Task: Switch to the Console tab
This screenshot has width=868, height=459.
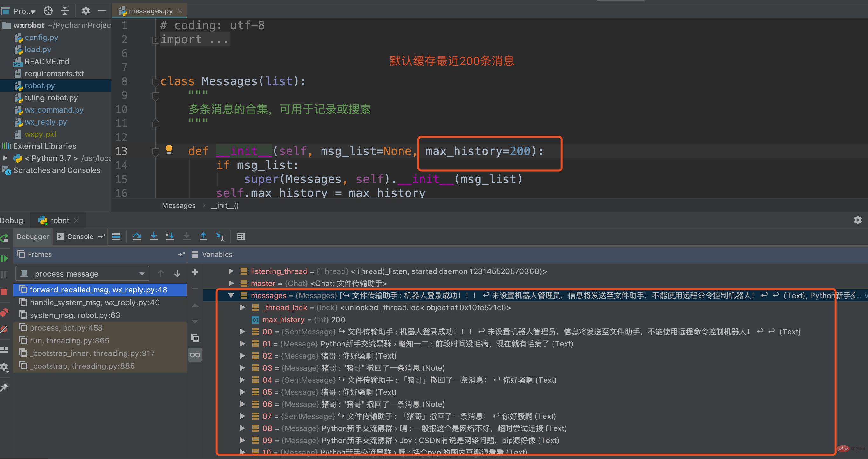Action: point(80,236)
